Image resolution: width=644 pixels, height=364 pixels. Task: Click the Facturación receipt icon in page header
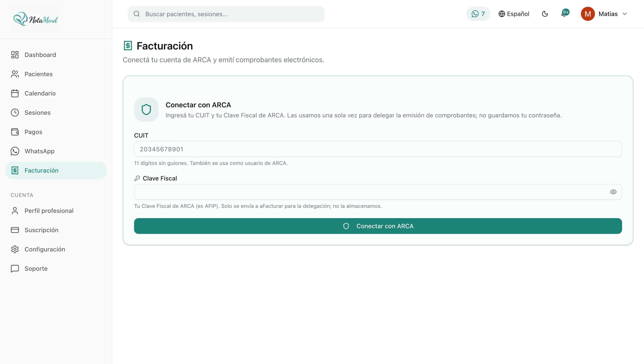coord(128,46)
